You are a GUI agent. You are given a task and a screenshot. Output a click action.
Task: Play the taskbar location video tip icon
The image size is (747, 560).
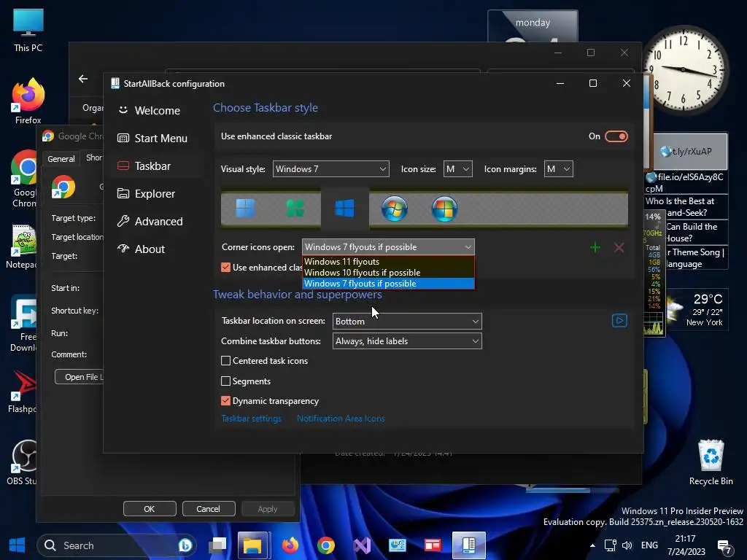tap(619, 321)
